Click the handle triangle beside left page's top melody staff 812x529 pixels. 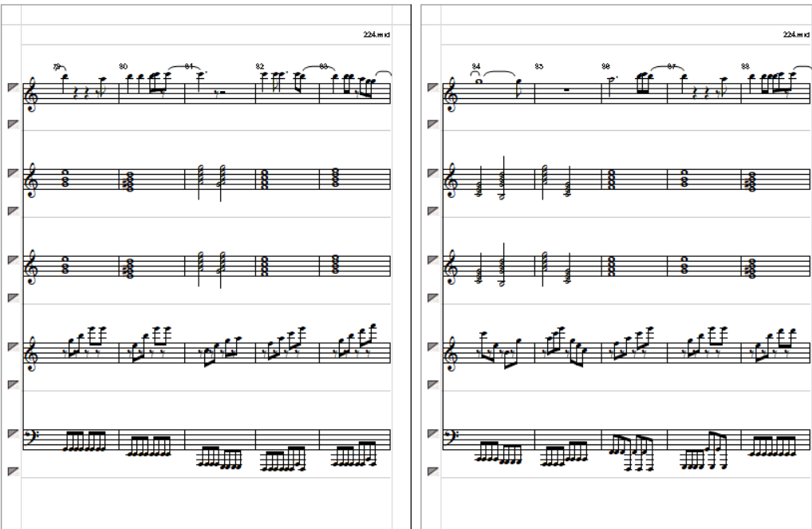click(14, 88)
